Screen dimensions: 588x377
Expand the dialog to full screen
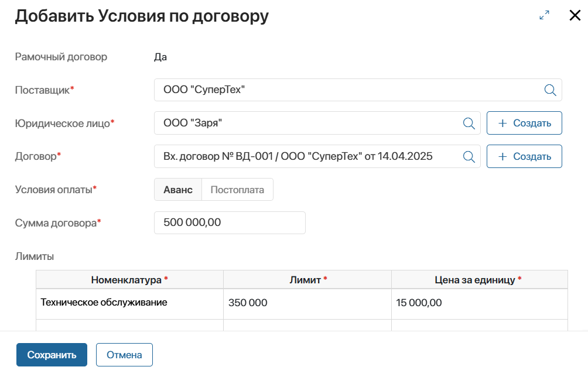(545, 16)
